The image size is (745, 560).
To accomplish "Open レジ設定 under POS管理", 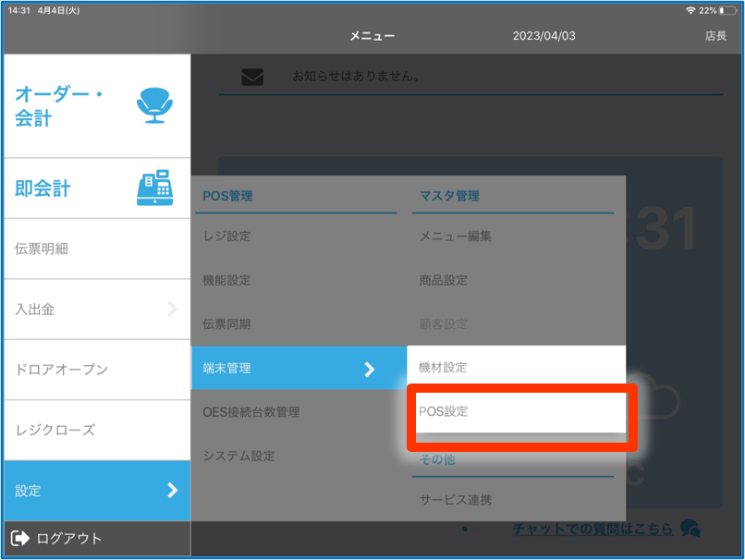I will click(x=227, y=237).
